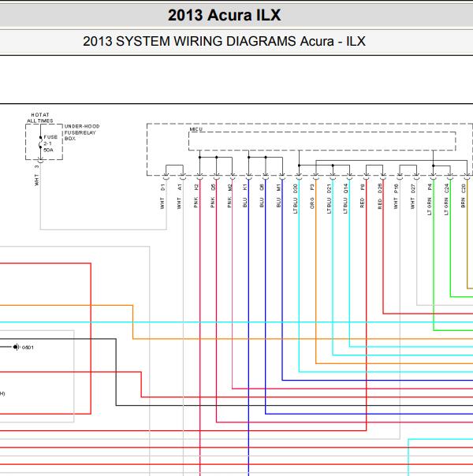Image resolution: width=473 pixels, height=476 pixels.
Task: Click the LT BLU D30 connector terminal
Action: point(299,177)
